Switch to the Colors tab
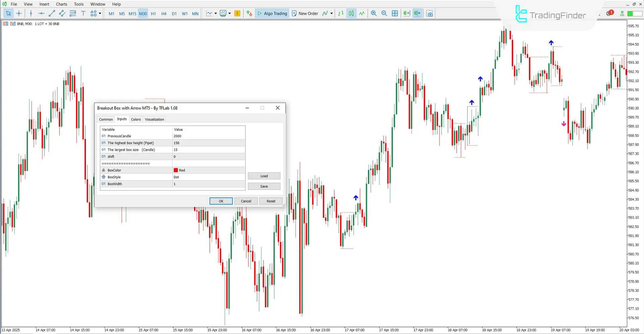Viewport: 644px width, 334px height. (x=136, y=119)
